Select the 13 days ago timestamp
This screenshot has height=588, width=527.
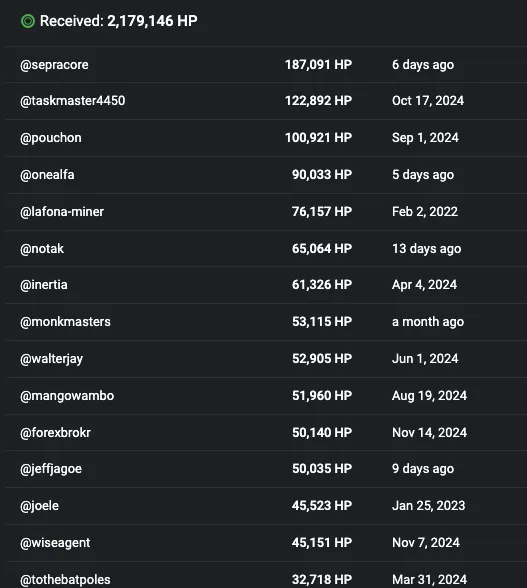(x=426, y=249)
